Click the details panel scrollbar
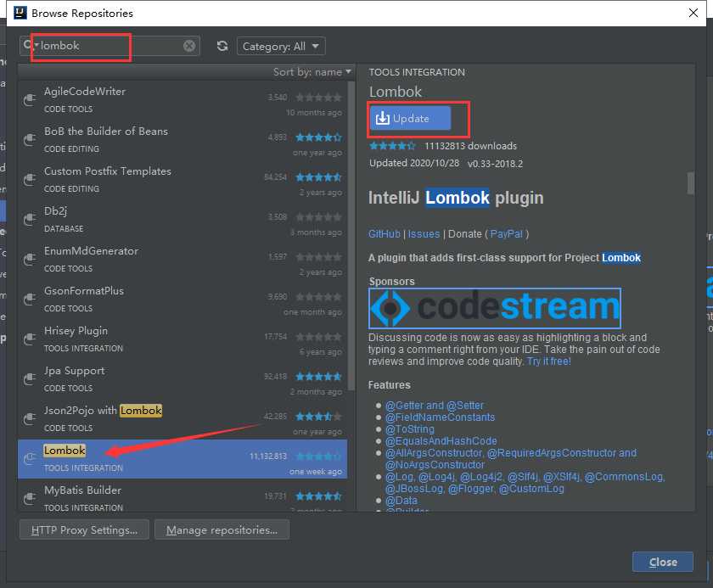Viewport: 713px width, 588px height. tap(691, 182)
